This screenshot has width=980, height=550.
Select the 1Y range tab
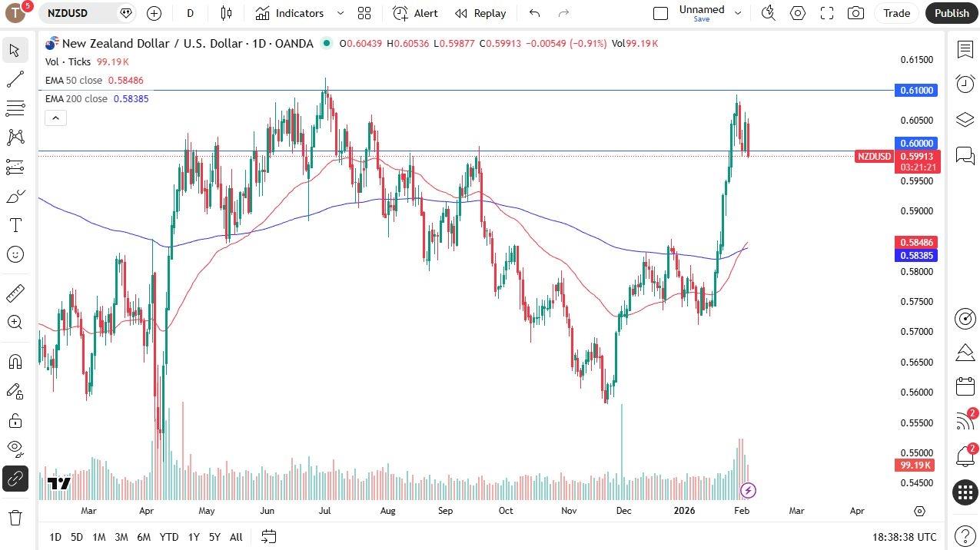coord(193,537)
